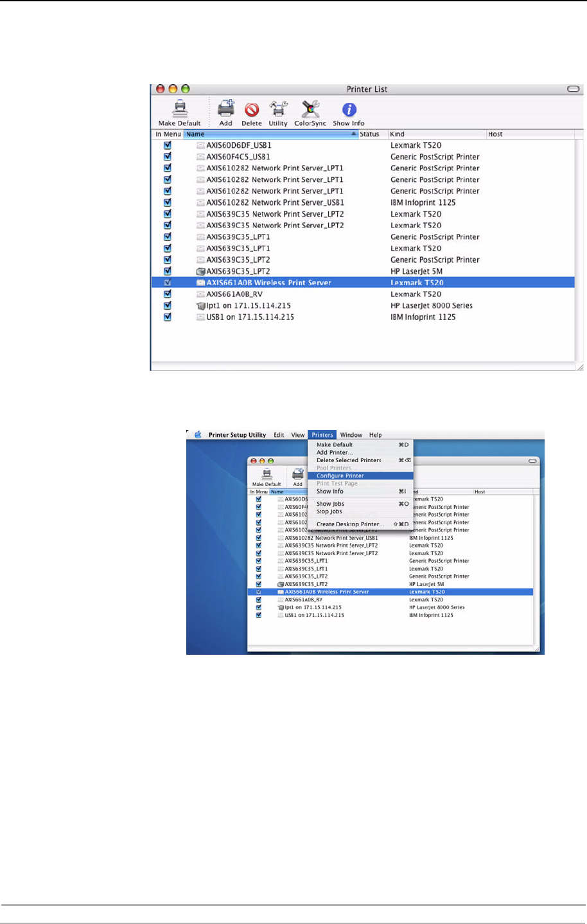587x924 pixels.
Task: Click the Host column header in Printer List
Action: click(530, 134)
